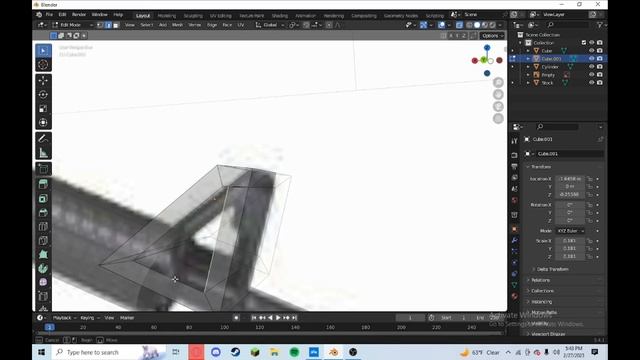Select the Add Cube tool
Viewport: 640px width, 360px height.
[43, 169]
